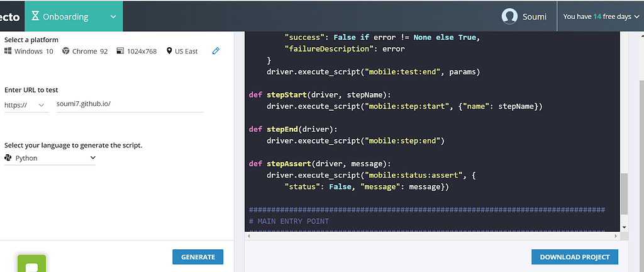
Task: Click the code panel vertical scrollbar thumb
Action: point(624,193)
